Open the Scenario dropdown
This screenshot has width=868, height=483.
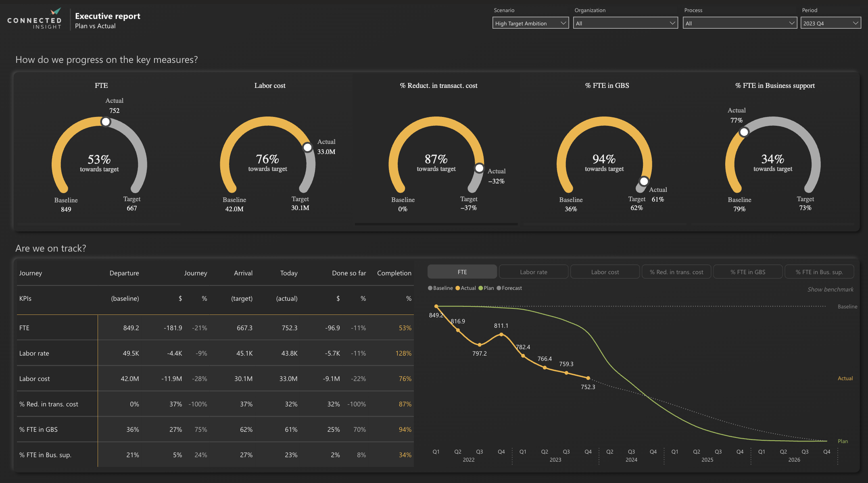pos(530,23)
